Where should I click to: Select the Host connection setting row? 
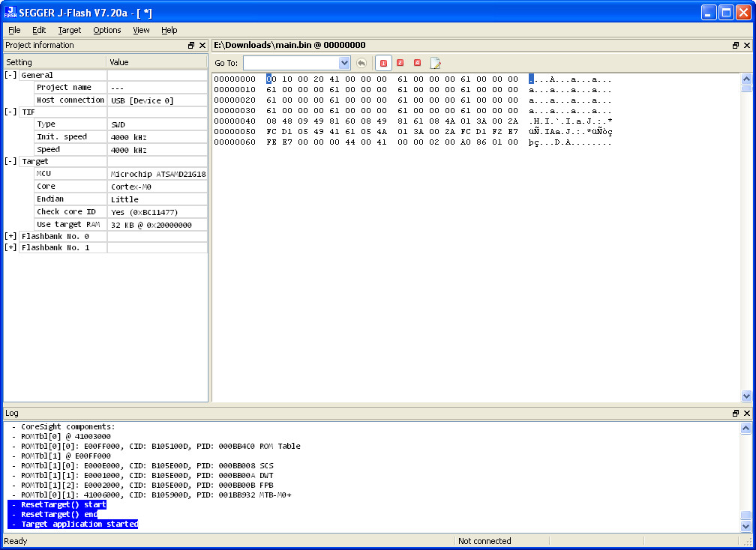click(121, 100)
